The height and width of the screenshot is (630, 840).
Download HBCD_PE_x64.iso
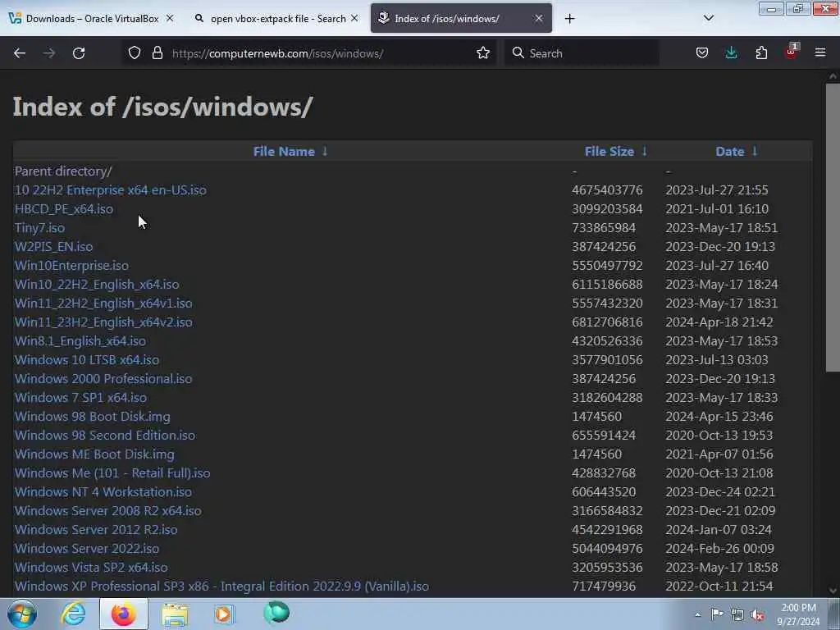pos(64,209)
